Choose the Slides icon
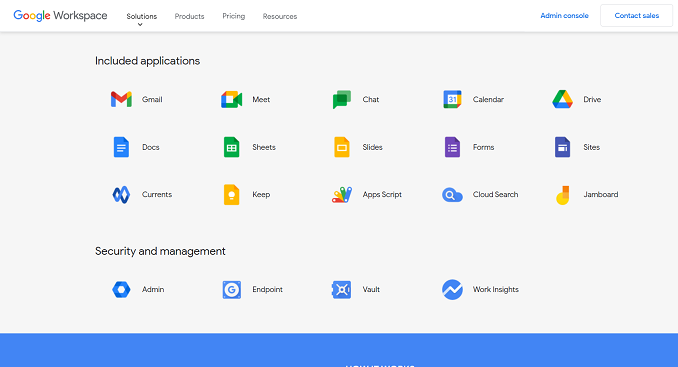The width and height of the screenshot is (678, 367). pos(342,147)
